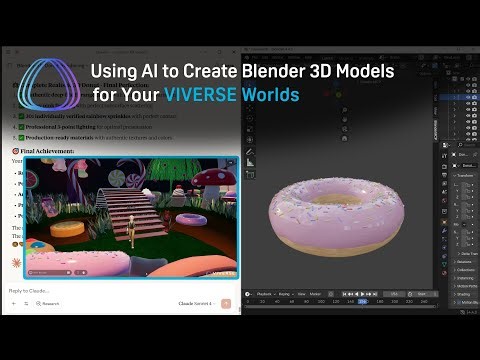Select the Add Cube tool
The image size is (480, 360).
pyautogui.click(x=250, y=174)
